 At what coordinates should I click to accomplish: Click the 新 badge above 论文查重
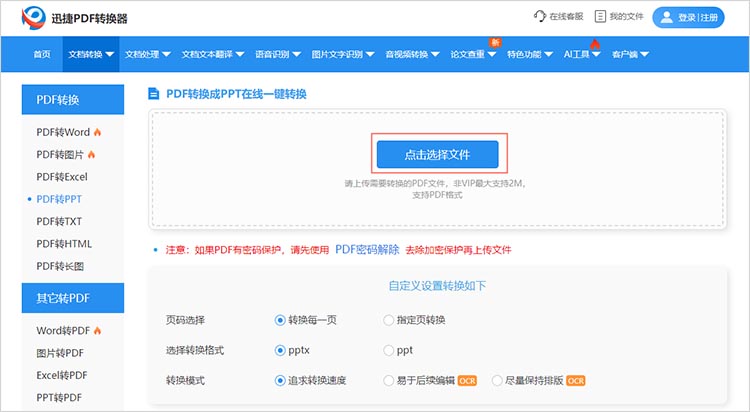point(495,43)
